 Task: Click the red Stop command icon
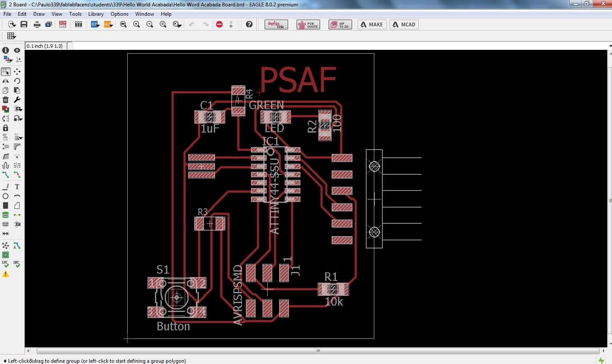point(219,25)
